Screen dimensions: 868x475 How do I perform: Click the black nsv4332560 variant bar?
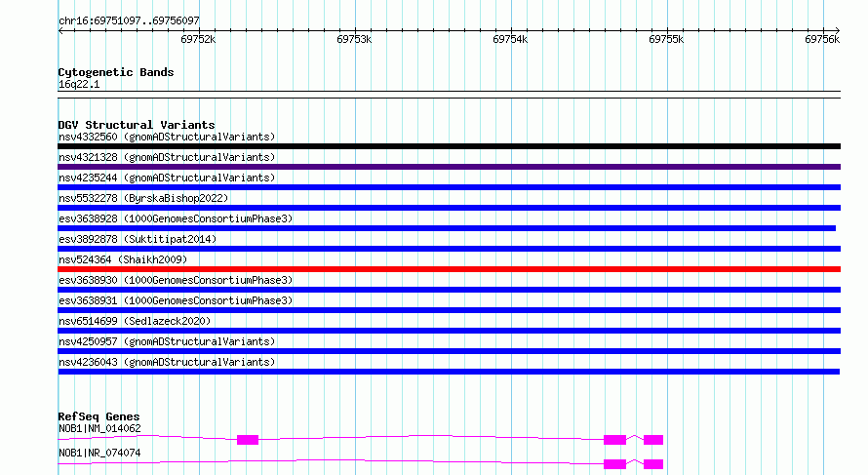[x=449, y=146]
